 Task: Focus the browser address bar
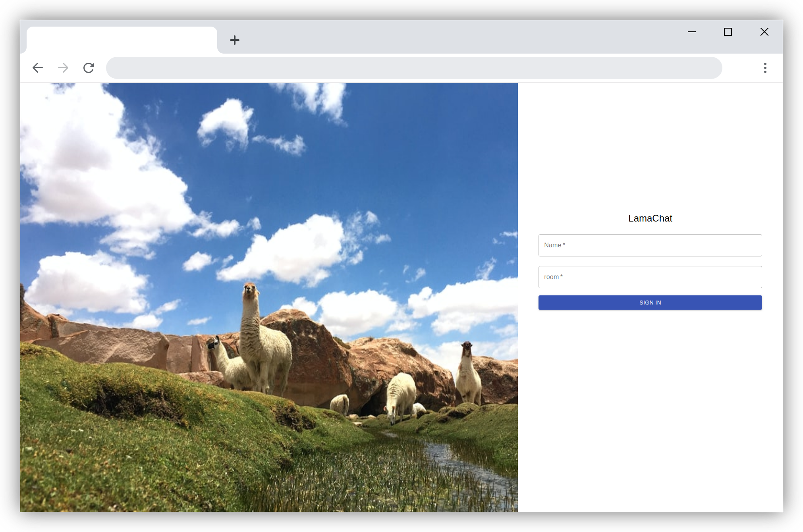pos(414,68)
